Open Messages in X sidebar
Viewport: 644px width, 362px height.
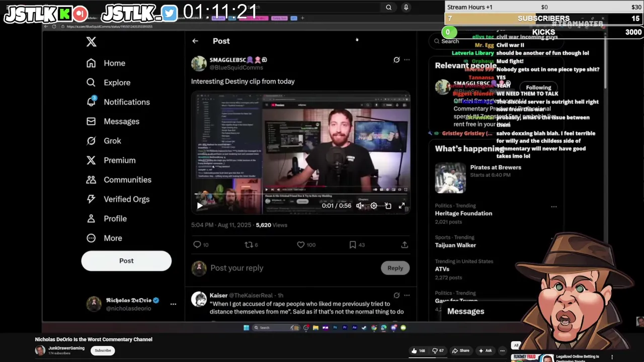point(113,121)
